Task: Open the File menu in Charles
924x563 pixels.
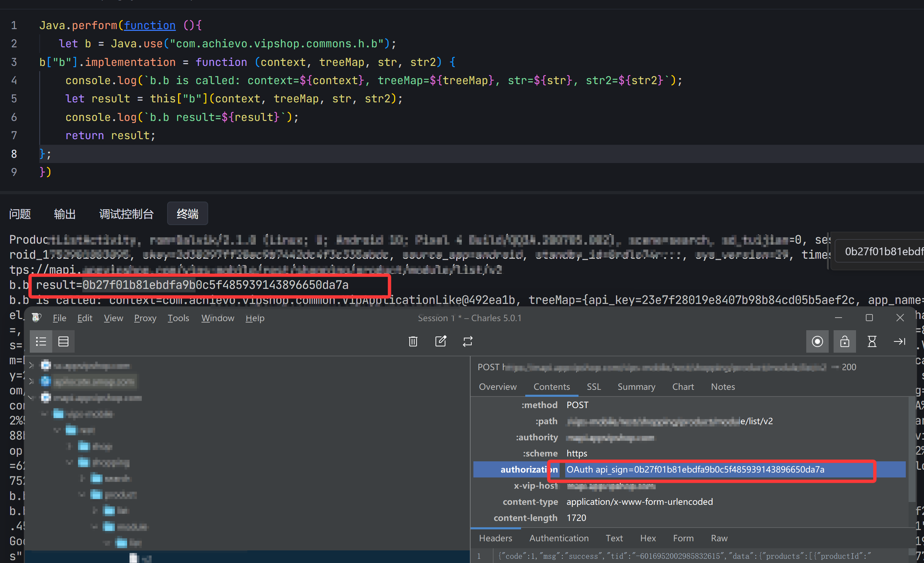Action: [59, 318]
